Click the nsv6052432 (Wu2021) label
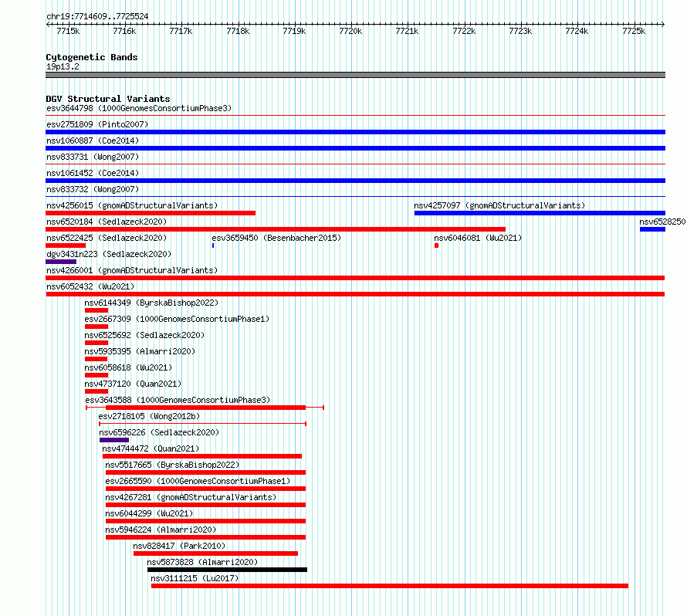687x616 pixels. (x=90, y=286)
